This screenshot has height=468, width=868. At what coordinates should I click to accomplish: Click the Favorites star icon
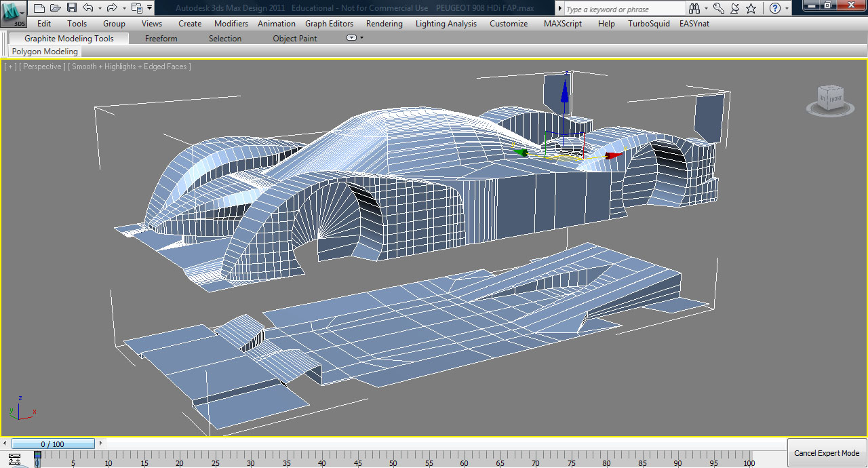pos(751,9)
